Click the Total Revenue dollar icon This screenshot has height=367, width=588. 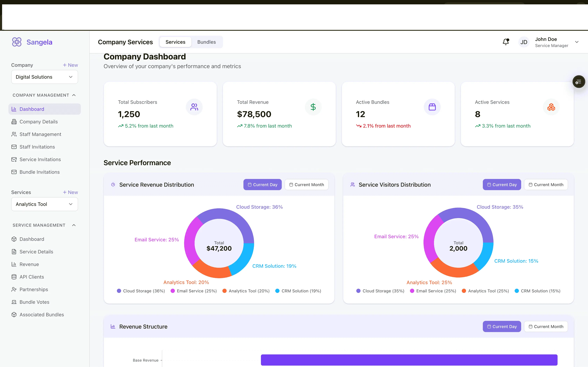[x=313, y=107]
